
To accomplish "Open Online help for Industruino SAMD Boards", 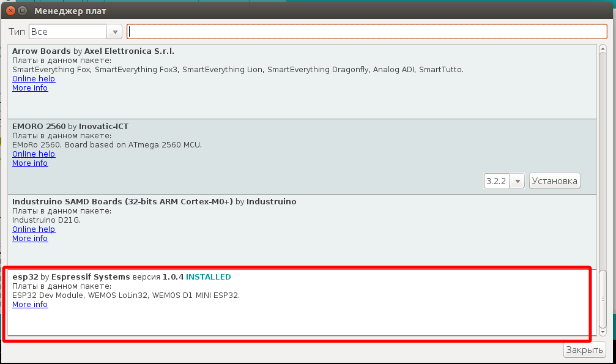I will [34, 229].
